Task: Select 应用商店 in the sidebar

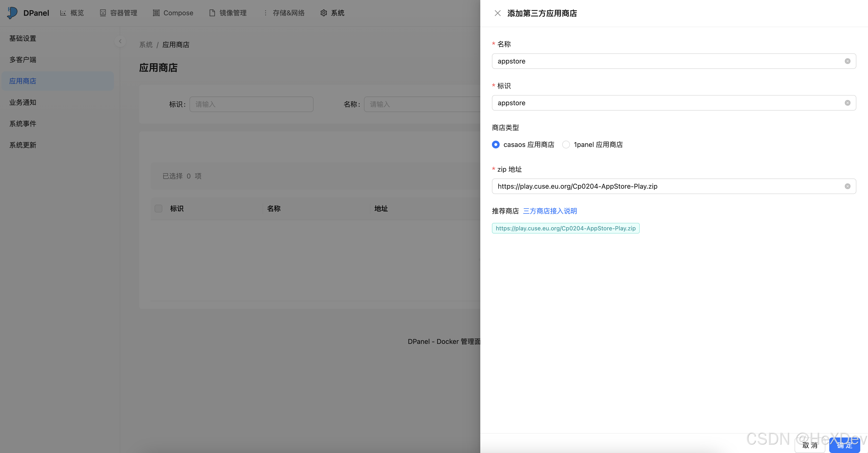Action: [x=57, y=81]
